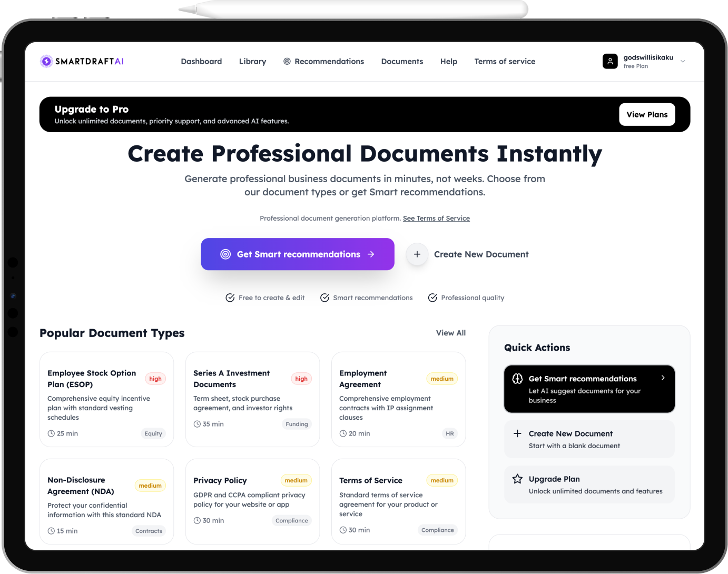
Task: Expand the View All document types list
Action: 450,333
